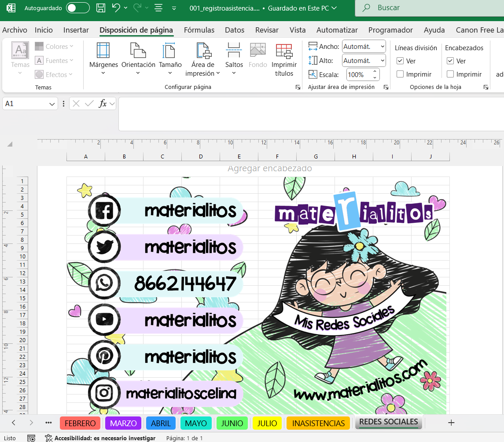Image resolution: width=504 pixels, height=442 pixels.
Task: Open the Name Box dropdown arrow
Action: click(x=52, y=104)
